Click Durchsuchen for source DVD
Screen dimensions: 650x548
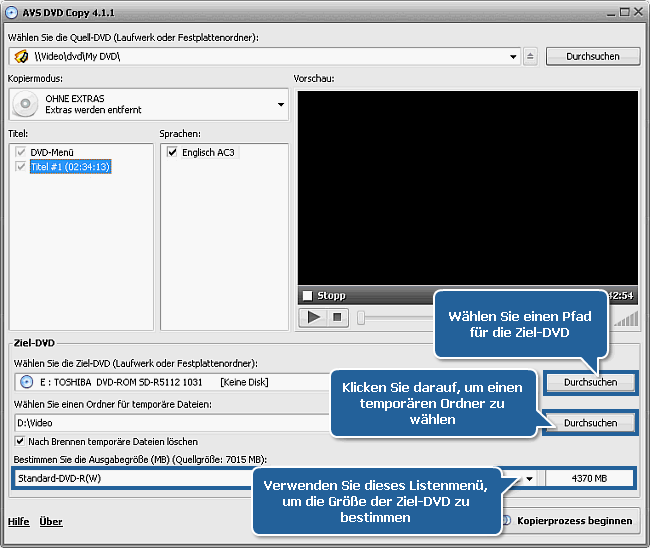click(x=593, y=56)
